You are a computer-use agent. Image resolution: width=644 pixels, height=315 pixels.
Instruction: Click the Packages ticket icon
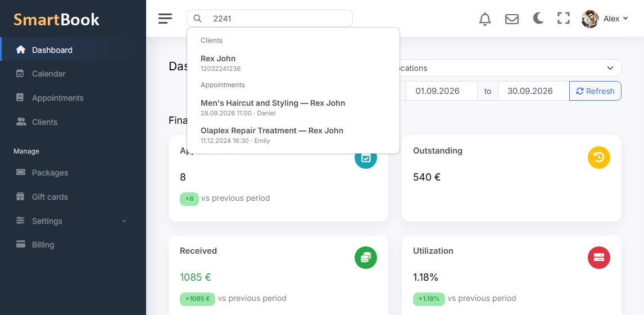click(x=21, y=172)
